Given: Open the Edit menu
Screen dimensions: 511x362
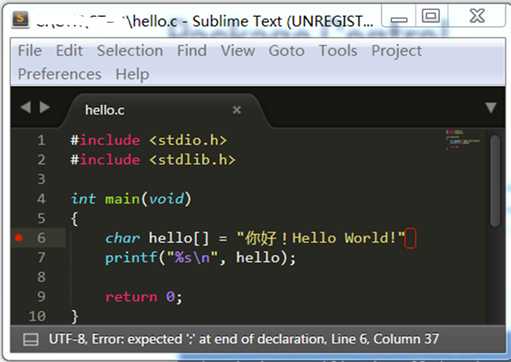Looking at the screenshot, I should tap(69, 51).
